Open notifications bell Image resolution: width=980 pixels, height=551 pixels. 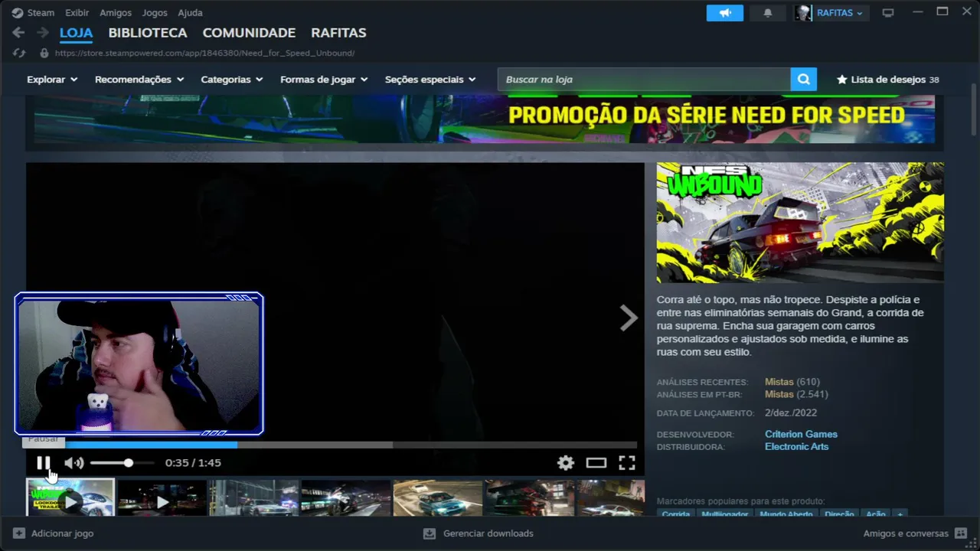pyautogui.click(x=768, y=13)
